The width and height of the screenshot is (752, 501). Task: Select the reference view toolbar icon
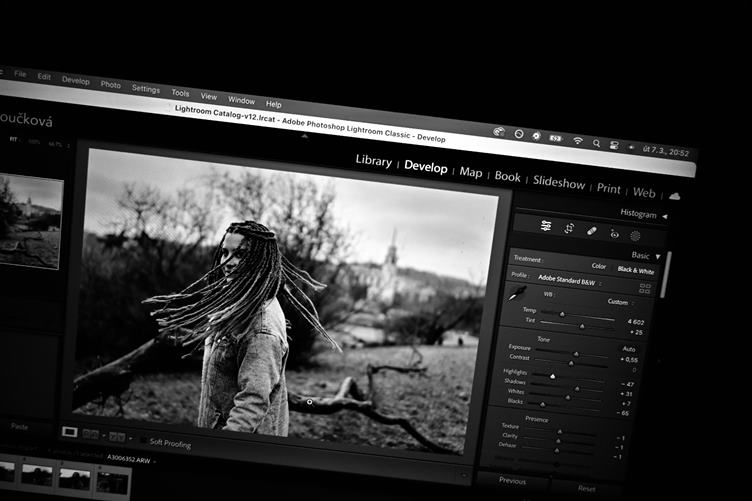91,434
